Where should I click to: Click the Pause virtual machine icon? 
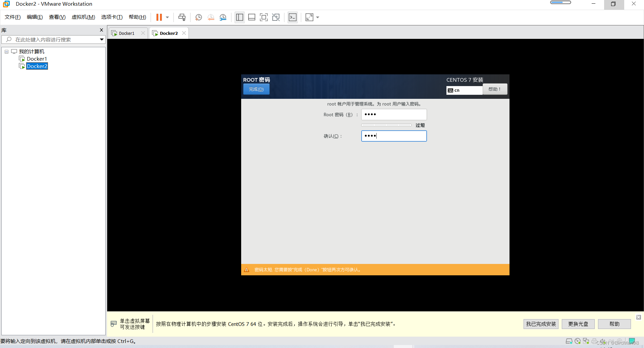coord(159,17)
